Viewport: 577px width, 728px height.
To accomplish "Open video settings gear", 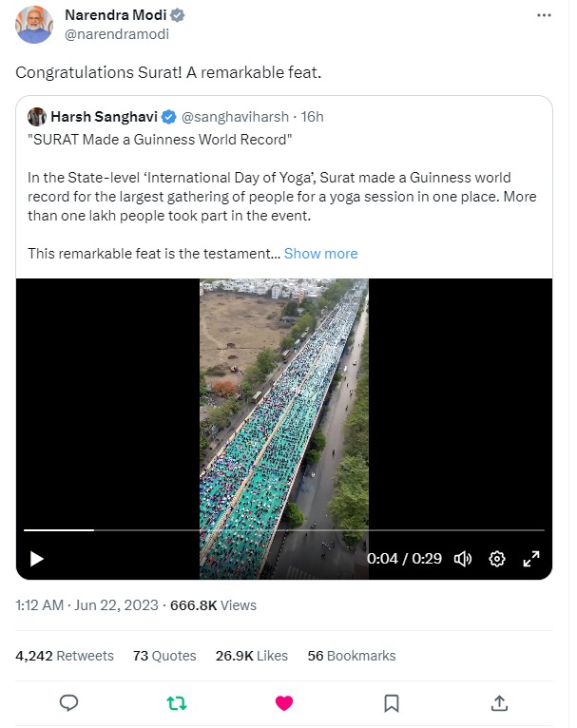I will click(x=497, y=559).
